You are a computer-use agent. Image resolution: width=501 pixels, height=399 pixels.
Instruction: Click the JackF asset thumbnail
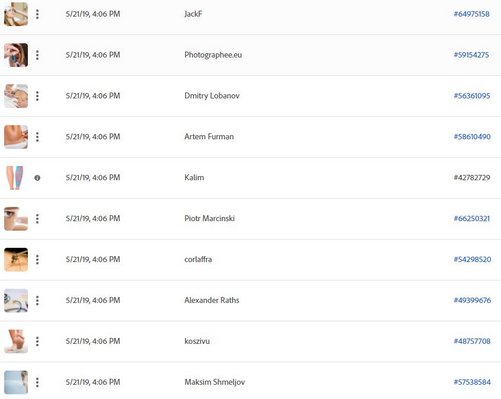16,14
